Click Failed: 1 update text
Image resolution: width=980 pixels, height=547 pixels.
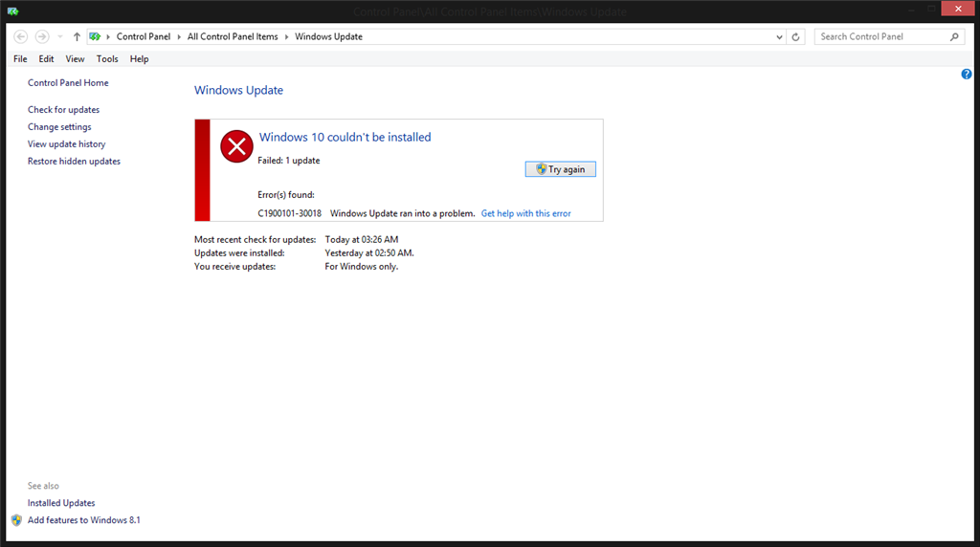point(289,161)
